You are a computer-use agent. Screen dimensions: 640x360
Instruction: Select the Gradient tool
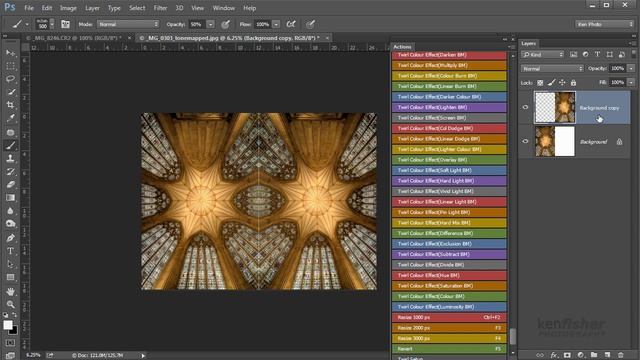point(11,198)
